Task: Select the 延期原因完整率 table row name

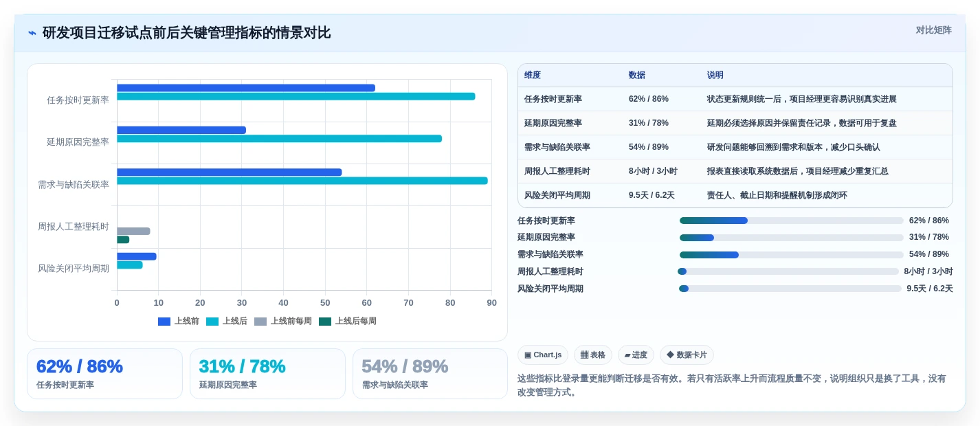Action: coord(553,123)
